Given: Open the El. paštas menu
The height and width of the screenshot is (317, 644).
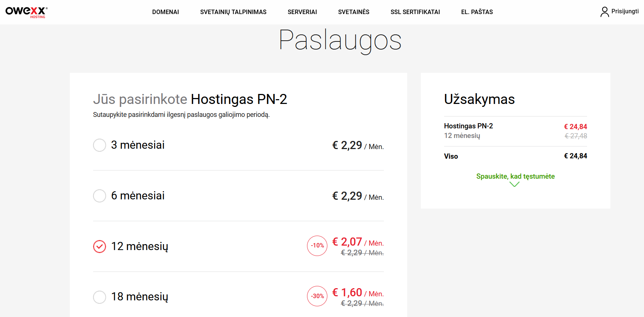Looking at the screenshot, I should (477, 12).
